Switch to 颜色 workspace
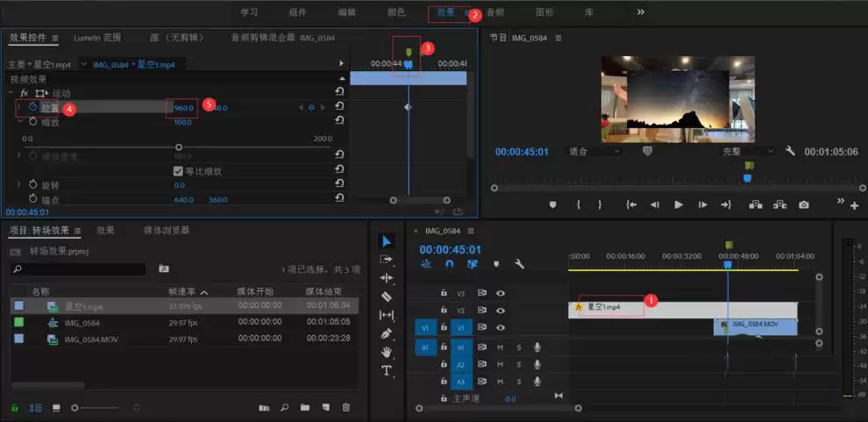 [x=396, y=12]
